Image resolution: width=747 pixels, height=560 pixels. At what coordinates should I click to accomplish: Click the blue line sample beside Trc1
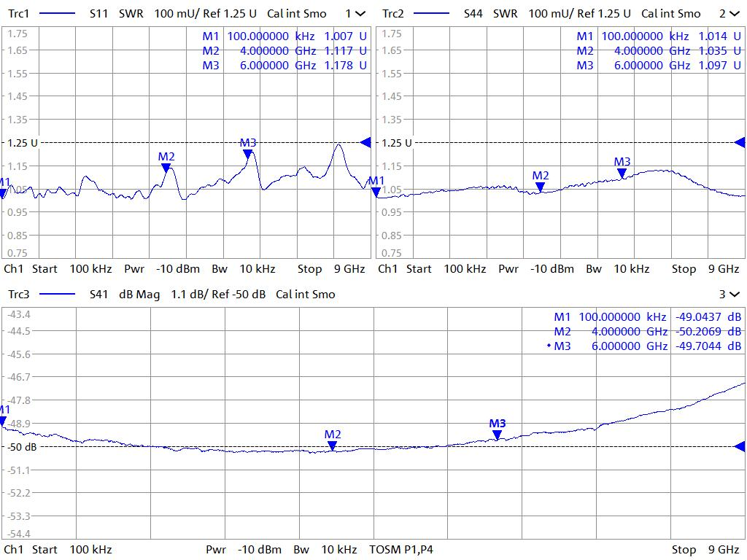(56, 14)
